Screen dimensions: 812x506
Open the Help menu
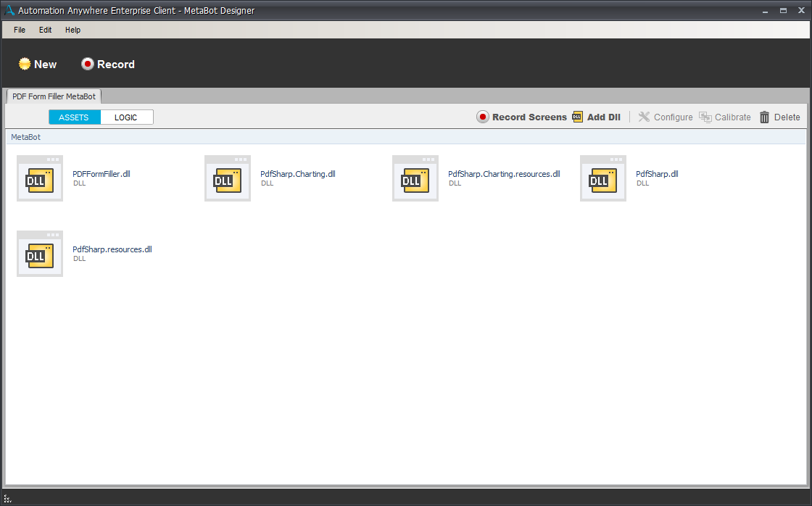point(72,30)
